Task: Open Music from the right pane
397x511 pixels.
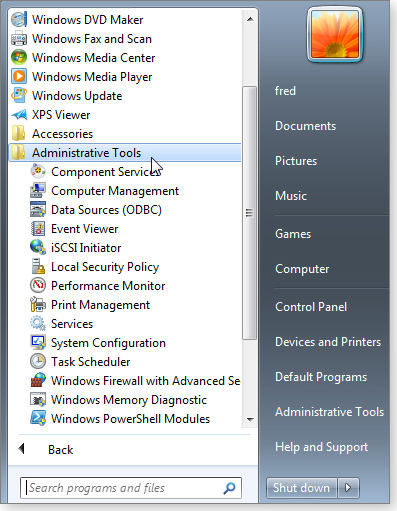Action: pyautogui.click(x=291, y=196)
